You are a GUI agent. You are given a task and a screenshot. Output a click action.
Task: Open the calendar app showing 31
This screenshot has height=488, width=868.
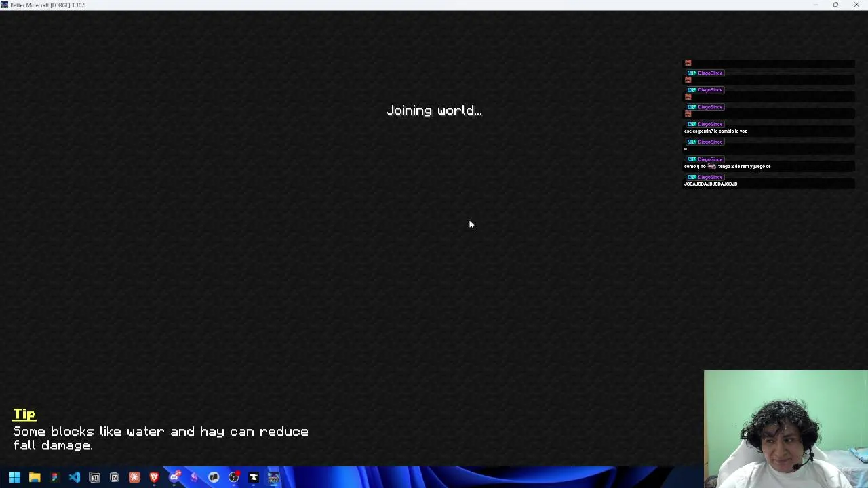94,477
